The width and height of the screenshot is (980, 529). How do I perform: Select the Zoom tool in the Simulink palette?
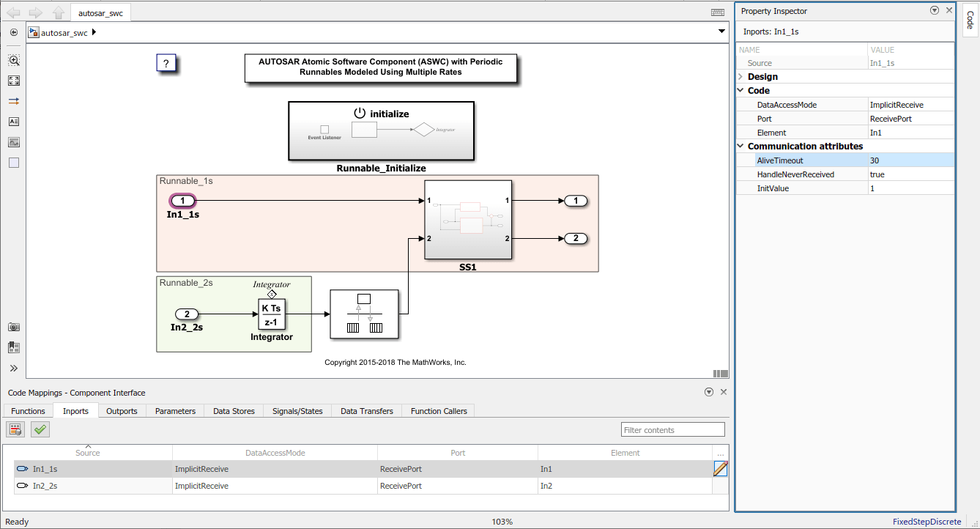13,60
